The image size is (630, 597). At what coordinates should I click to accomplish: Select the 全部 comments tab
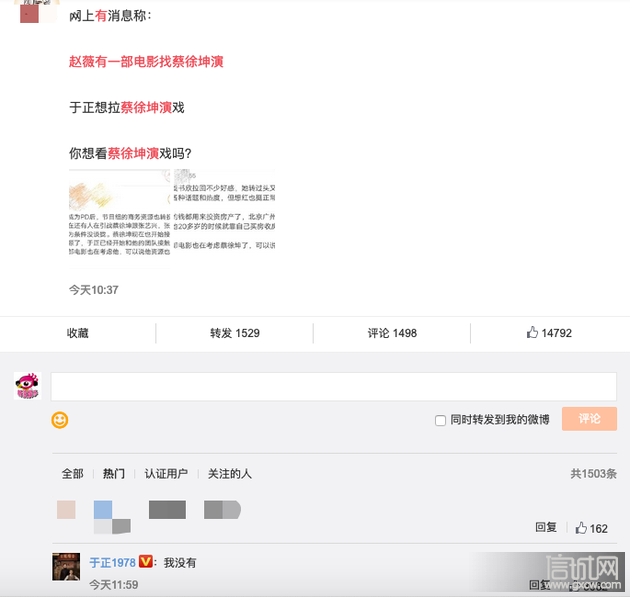[73, 474]
